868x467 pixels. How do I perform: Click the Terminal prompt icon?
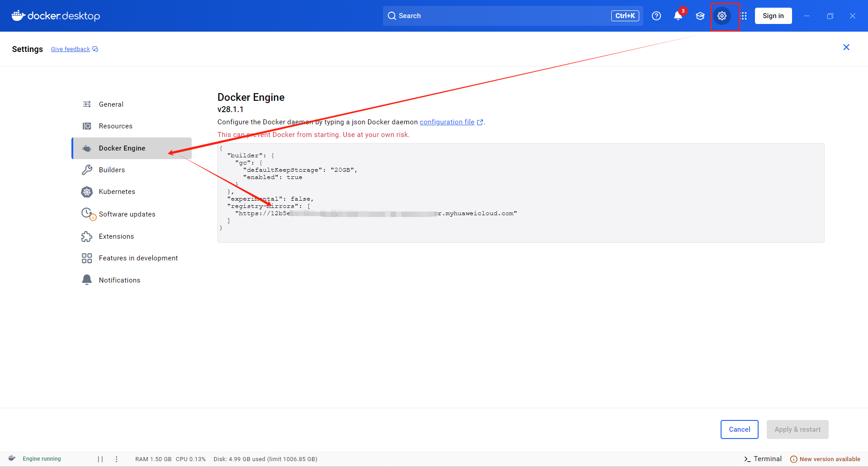pos(747,459)
